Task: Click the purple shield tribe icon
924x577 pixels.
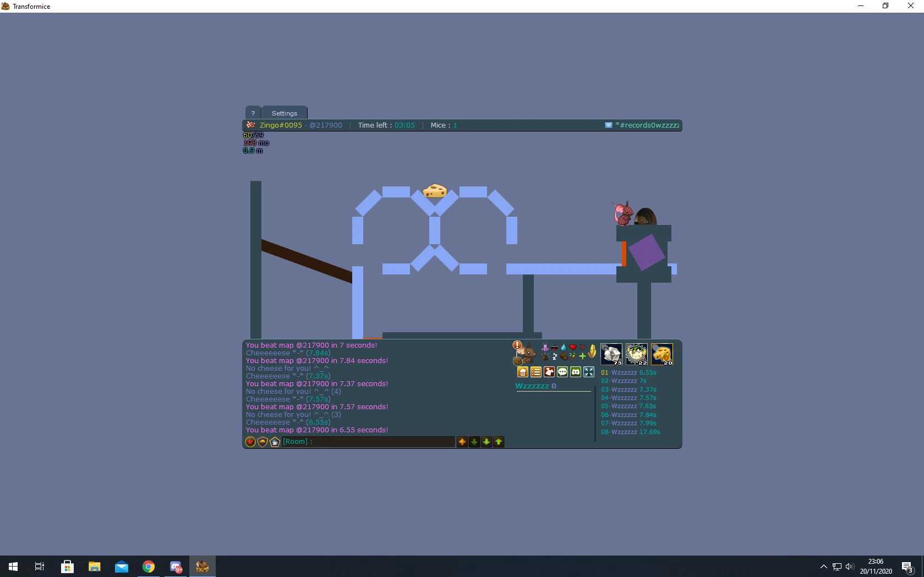Action: point(263,442)
